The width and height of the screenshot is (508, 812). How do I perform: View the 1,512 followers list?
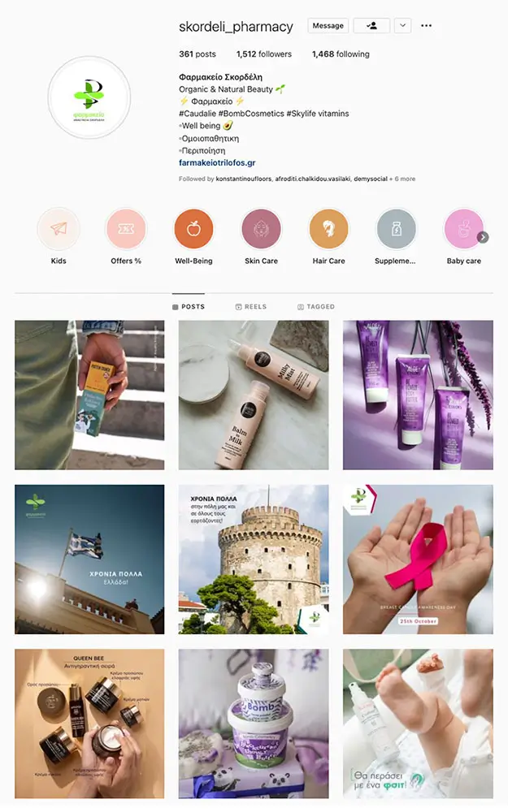click(x=264, y=54)
